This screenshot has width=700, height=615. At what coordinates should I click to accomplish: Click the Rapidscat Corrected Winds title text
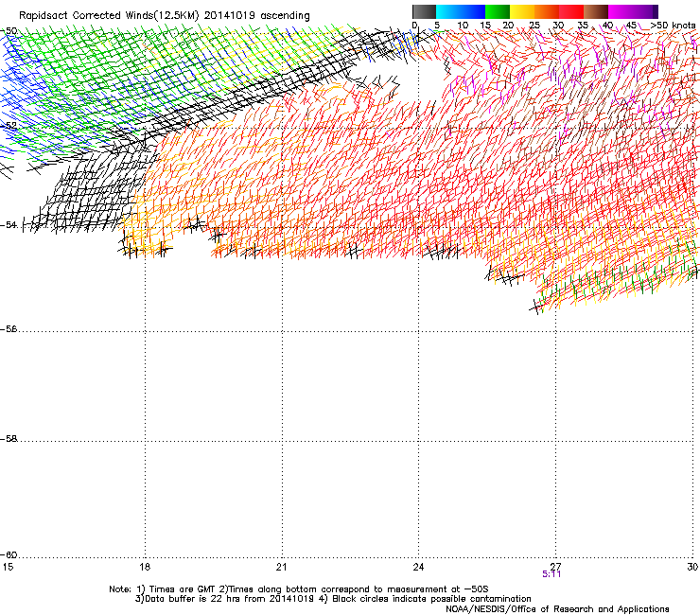point(165,15)
